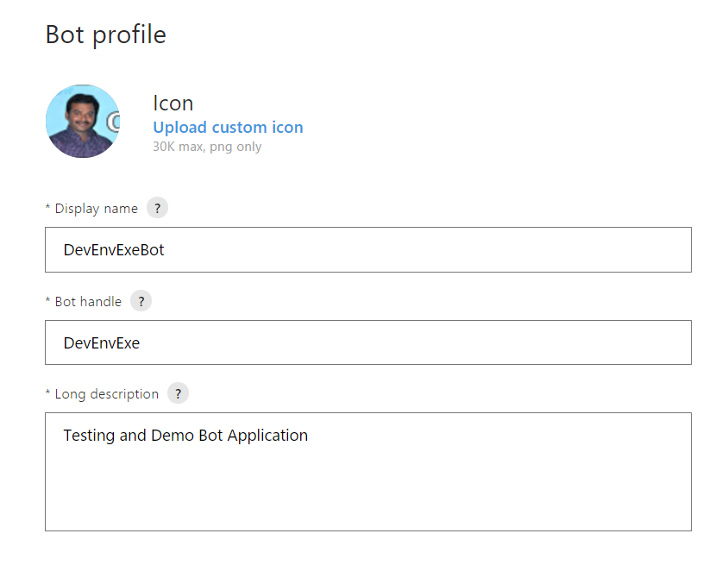Click the word "Demo" in the description
The height and width of the screenshot is (565, 728).
[x=173, y=436]
